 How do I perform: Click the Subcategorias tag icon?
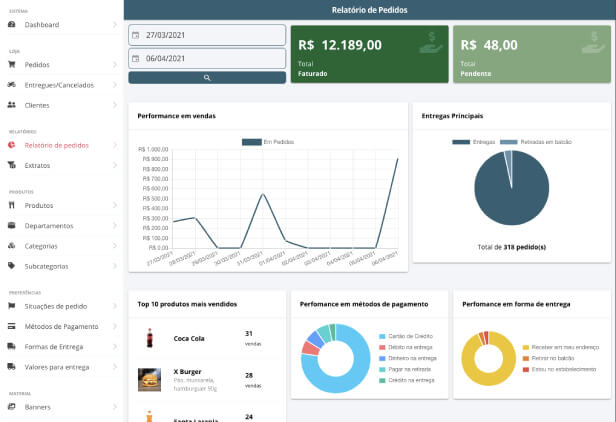(x=11, y=266)
